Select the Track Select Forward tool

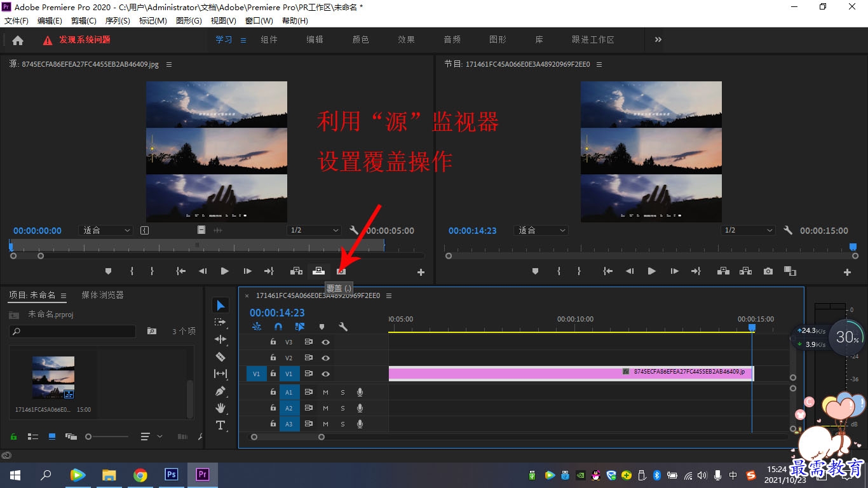click(x=220, y=322)
